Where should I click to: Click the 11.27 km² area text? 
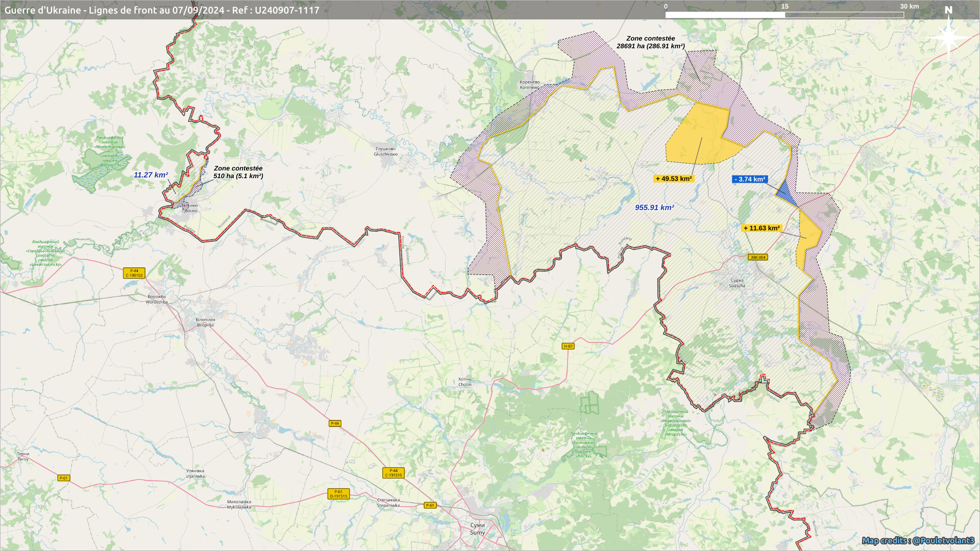tap(151, 175)
